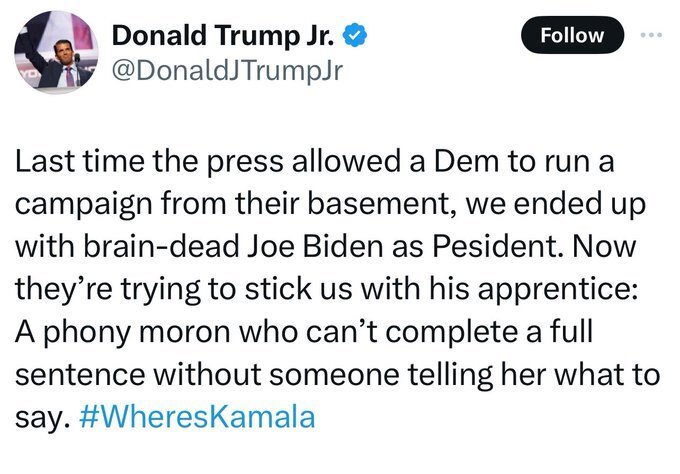Open the three-dot more options menu
The height and width of the screenshot is (474, 680).
(651, 35)
